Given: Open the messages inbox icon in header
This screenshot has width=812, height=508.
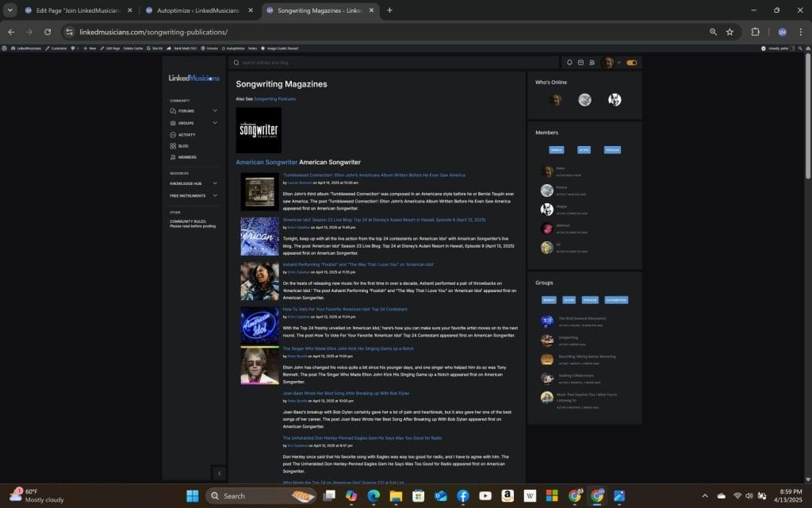Looking at the screenshot, I should (x=580, y=63).
